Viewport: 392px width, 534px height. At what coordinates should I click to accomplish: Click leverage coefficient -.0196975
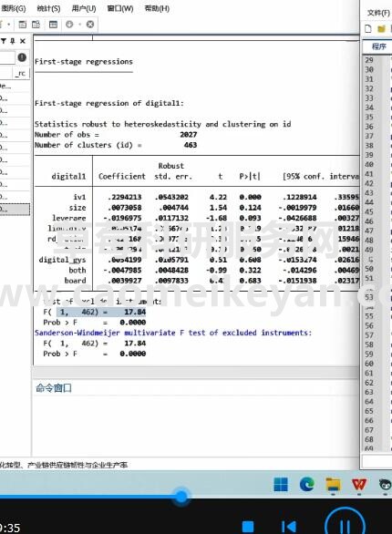[122, 218]
